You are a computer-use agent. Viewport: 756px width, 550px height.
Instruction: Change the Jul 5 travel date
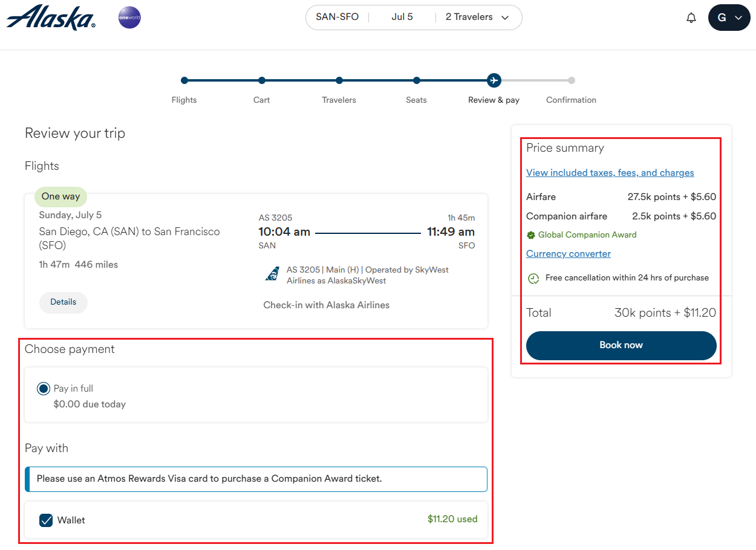(x=402, y=17)
